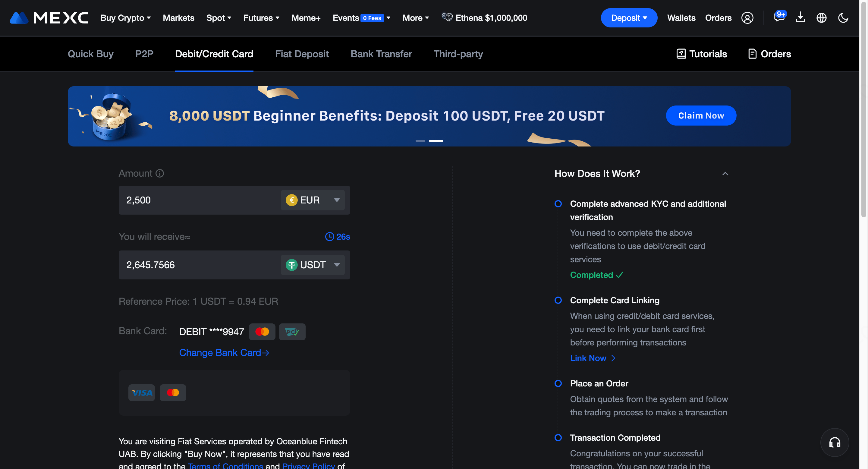
Task: Click the download app icon
Action: [x=800, y=17]
